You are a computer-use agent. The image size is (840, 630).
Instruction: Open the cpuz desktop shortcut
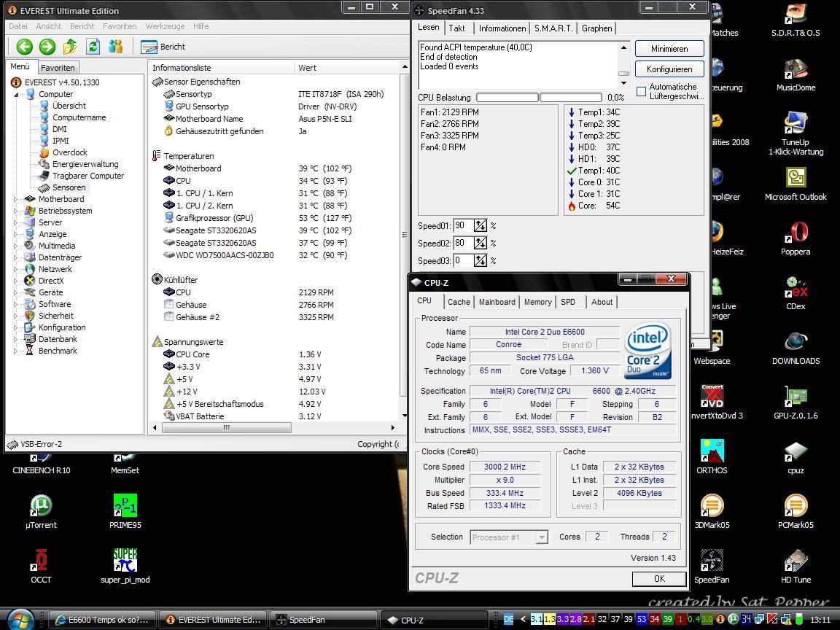(796, 456)
